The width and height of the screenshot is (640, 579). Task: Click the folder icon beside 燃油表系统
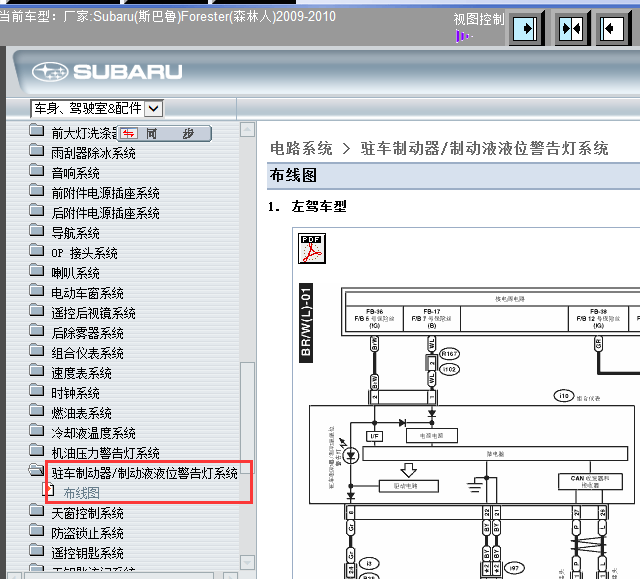(x=37, y=410)
